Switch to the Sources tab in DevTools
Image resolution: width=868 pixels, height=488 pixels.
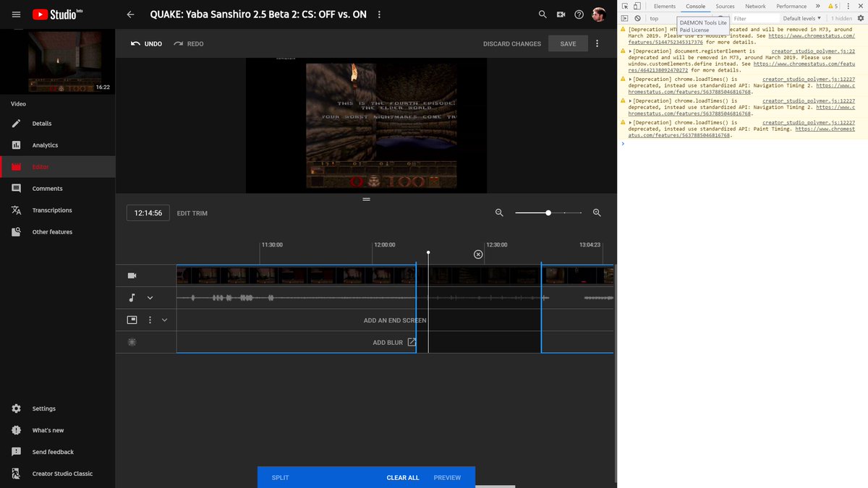(x=725, y=6)
